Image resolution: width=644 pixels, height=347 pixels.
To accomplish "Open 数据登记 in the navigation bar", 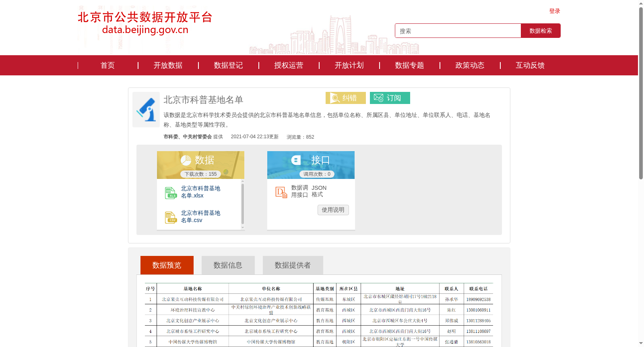I will point(228,65).
